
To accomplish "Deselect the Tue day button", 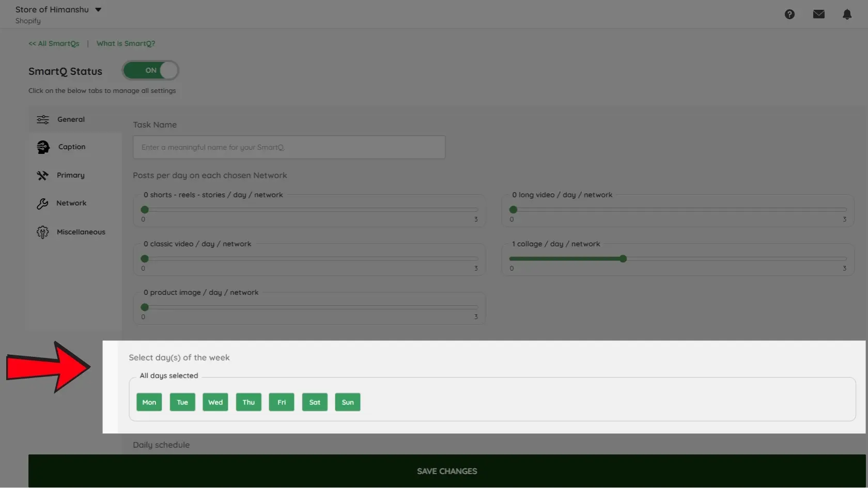I will tap(182, 402).
